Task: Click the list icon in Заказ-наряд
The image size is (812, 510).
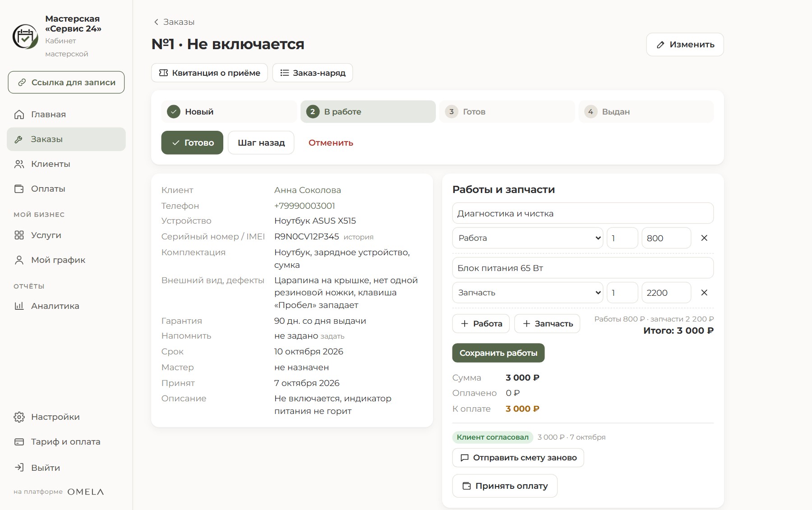Action: tap(285, 73)
